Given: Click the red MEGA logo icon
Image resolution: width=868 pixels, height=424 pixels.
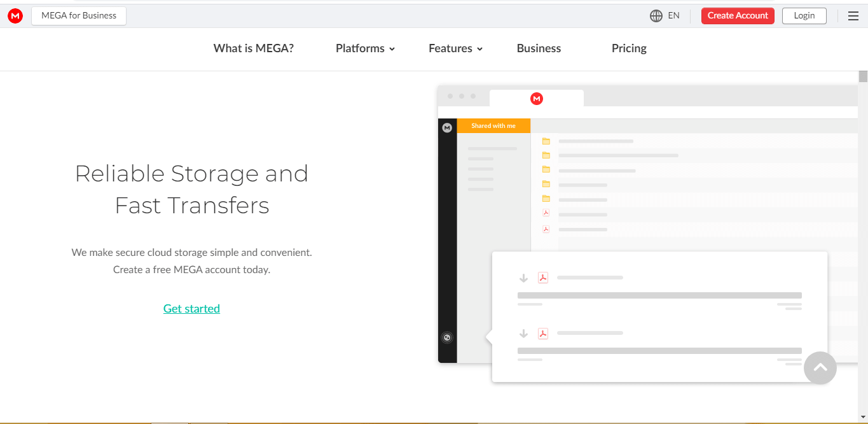Looking at the screenshot, I should [x=15, y=16].
